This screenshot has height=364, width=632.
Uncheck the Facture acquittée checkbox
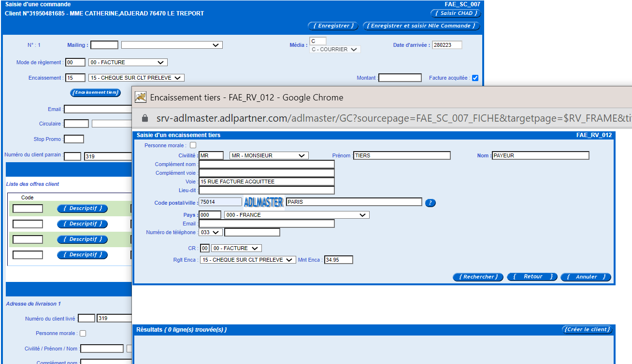pyautogui.click(x=475, y=78)
